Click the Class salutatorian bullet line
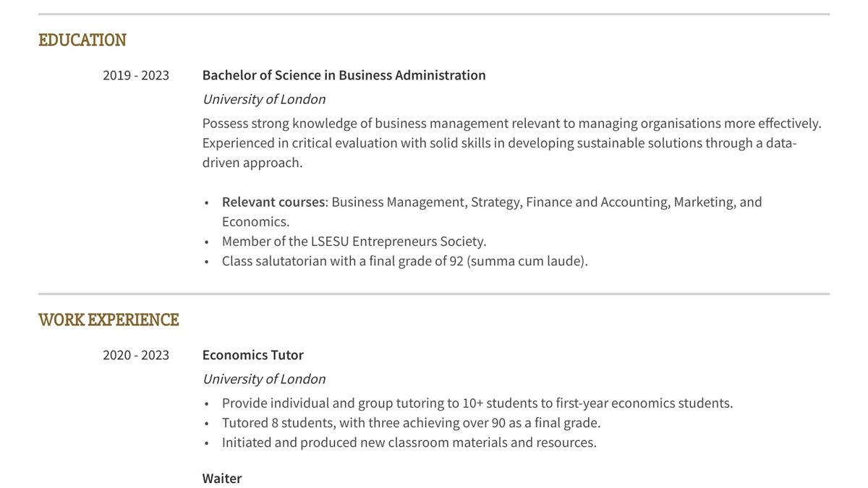The width and height of the screenshot is (868, 488). pyautogui.click(x=404, y=261)
